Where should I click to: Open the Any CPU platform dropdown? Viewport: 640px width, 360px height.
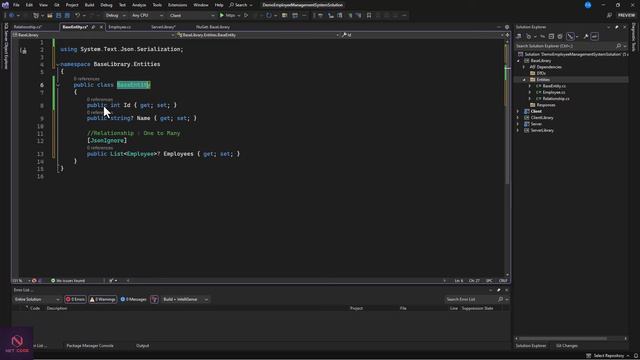pos(147,16)
